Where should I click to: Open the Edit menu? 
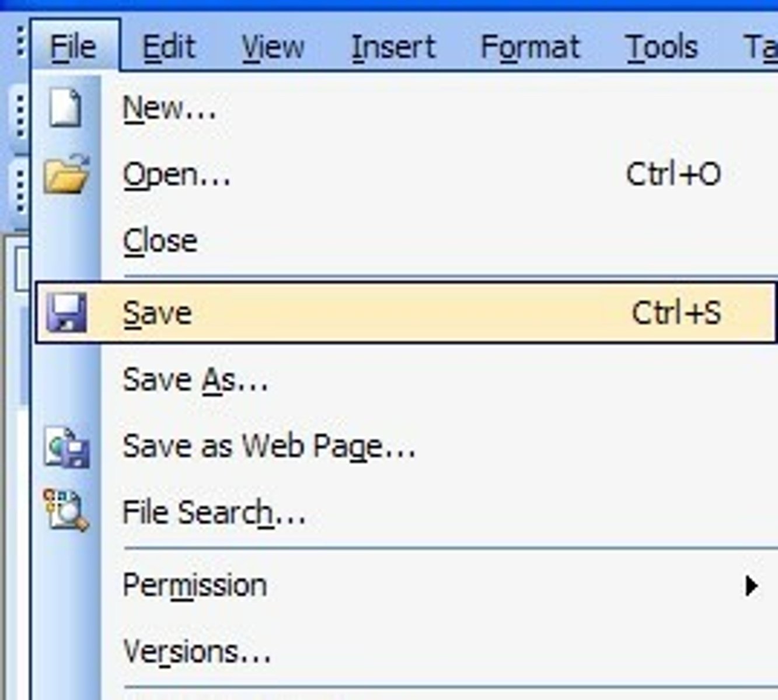tap(169, 47)
